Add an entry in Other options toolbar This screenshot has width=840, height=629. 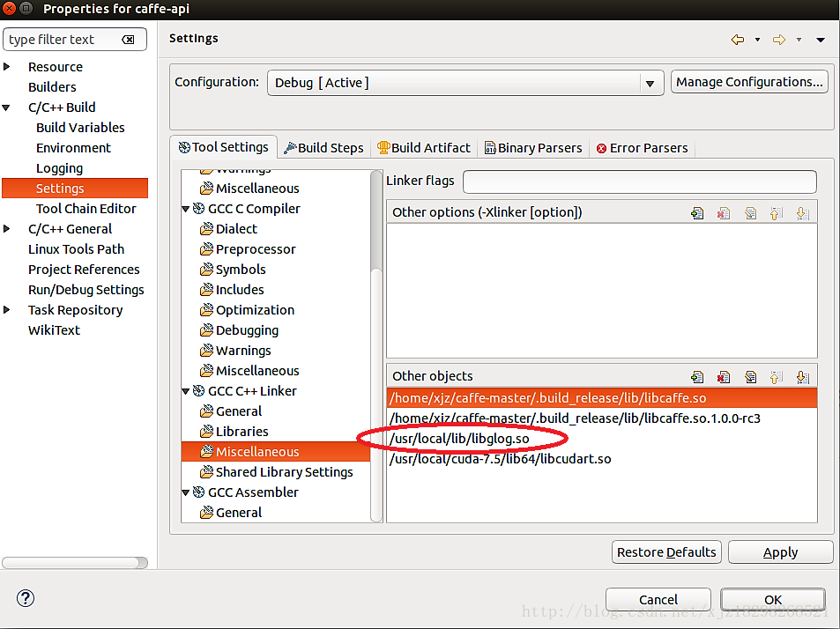pos(697,213)
